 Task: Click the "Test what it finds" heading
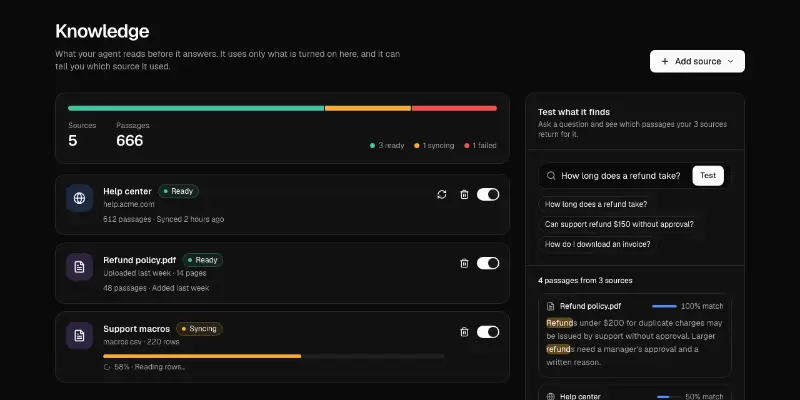coord(573,112)
